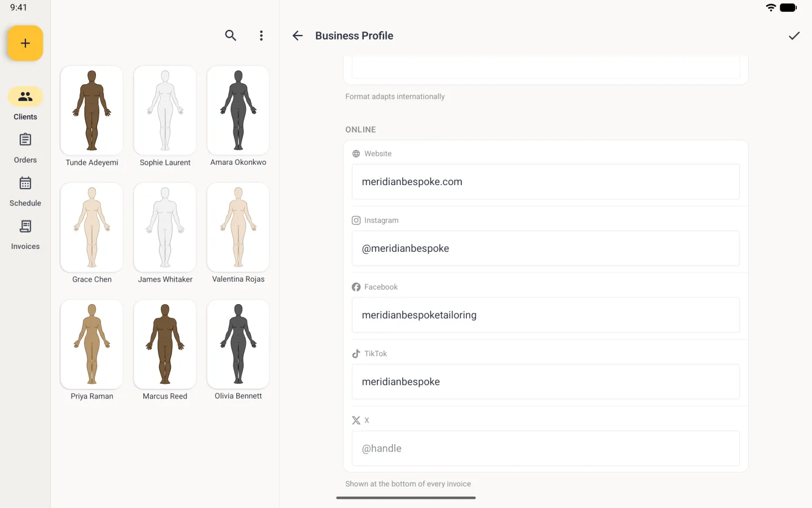Select Priya Raman's figure thumbnail
812x508 pixels.
92,344
